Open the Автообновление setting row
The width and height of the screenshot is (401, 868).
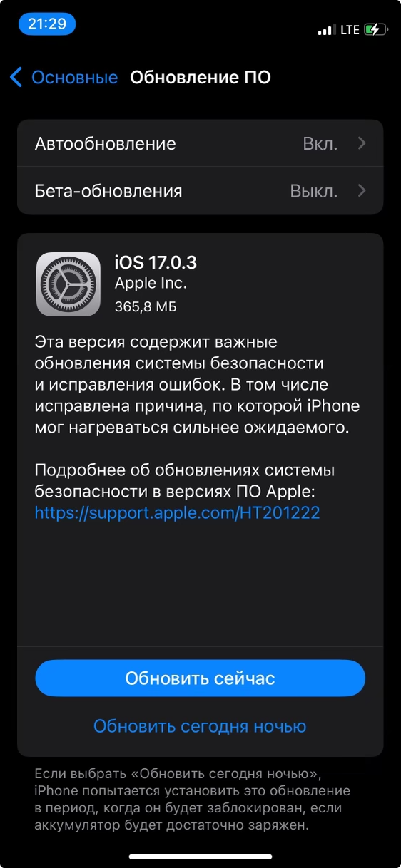(x=200, y=143)
